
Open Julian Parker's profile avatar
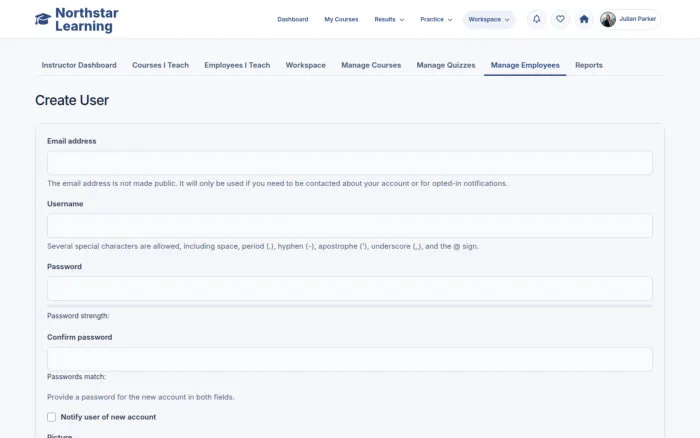[608, 19]
